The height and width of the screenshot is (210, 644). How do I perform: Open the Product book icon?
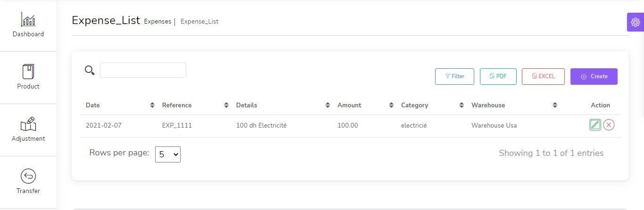28,72
